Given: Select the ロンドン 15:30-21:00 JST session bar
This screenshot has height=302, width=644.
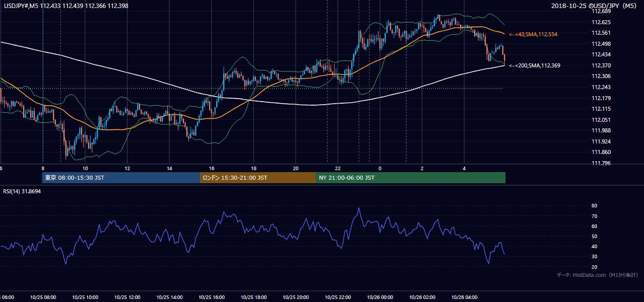Looking at the screenshot, I should click(x=258, y=178).
